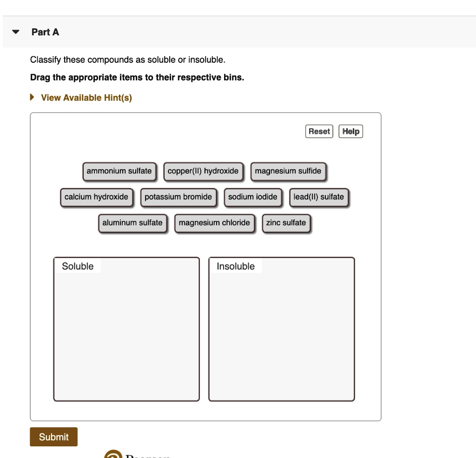The width and height of the screenshot is (476, 458).
Task: Click the 'Drag the appropriate items' text
Action: (x=137, y=77)
